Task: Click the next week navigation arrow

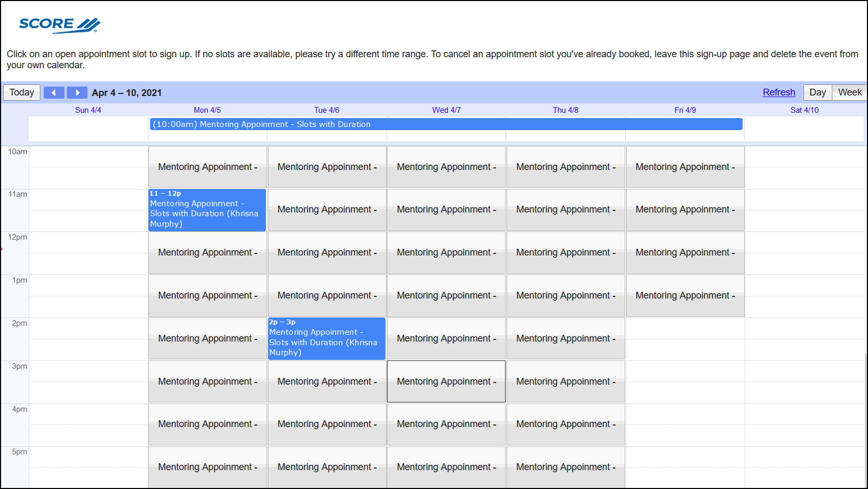Action: (x=77, y=92)
